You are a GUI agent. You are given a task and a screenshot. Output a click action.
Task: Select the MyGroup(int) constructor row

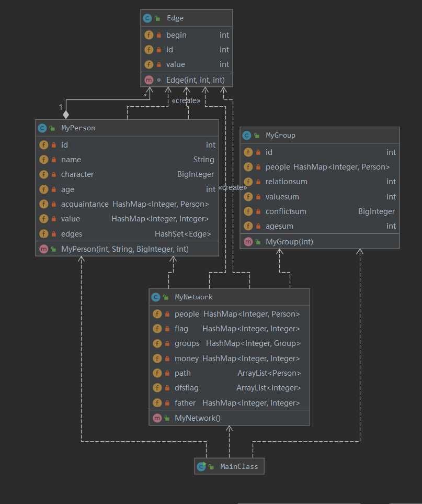tap(319, 242)
